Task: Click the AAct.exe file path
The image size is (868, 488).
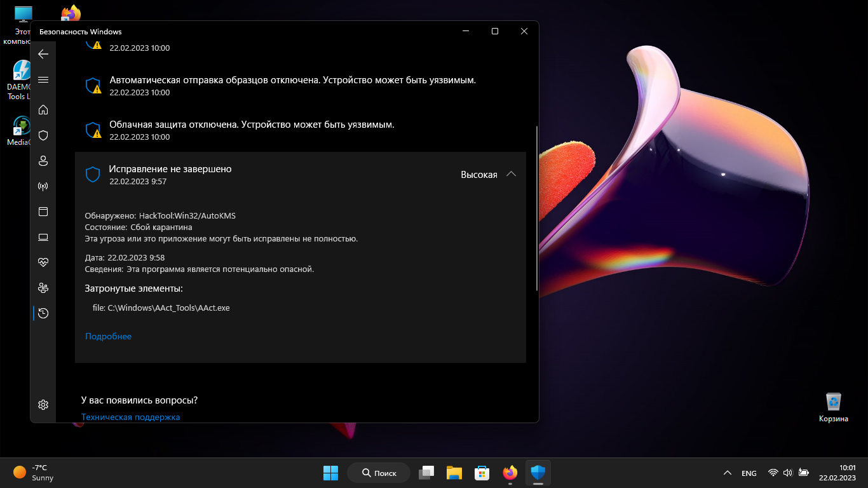Action: 168,308
